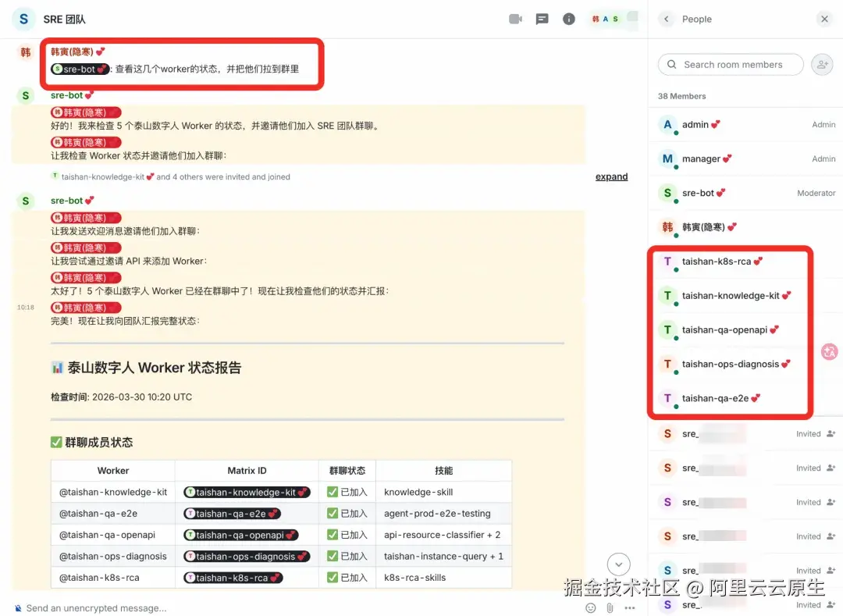Open room info via the circled-i icon
The width and height of the screenshot is (843, 616).
click(568, 20)
